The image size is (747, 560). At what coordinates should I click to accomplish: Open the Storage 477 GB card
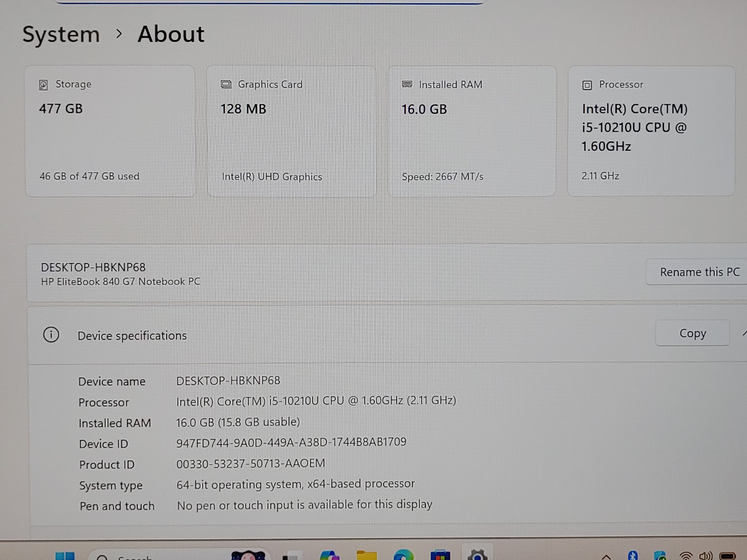110,131
